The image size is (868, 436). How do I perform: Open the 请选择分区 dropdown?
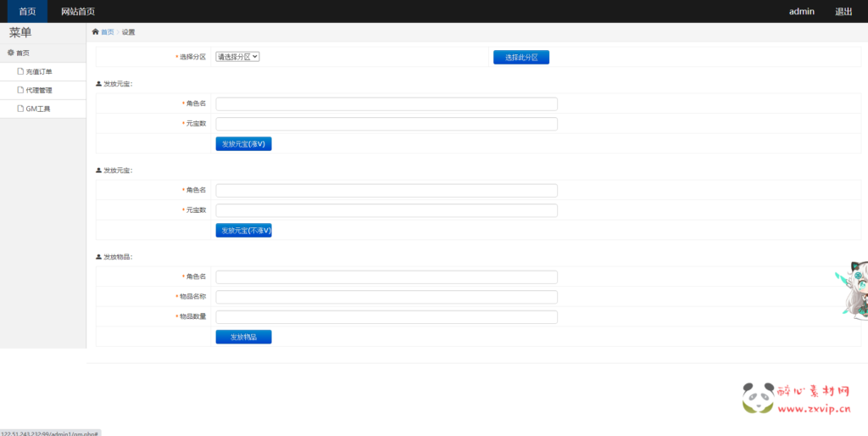tap(237, 57)
